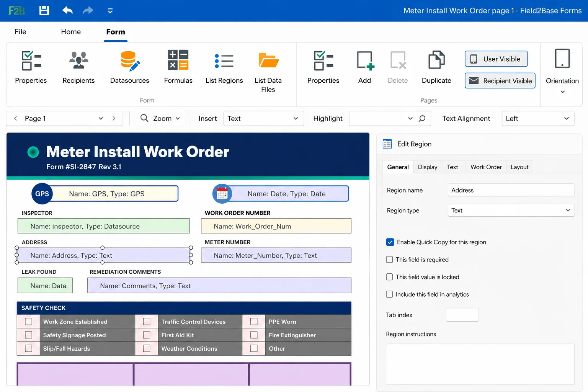Toggle the Recipient Visible button

tap(500, 81)
